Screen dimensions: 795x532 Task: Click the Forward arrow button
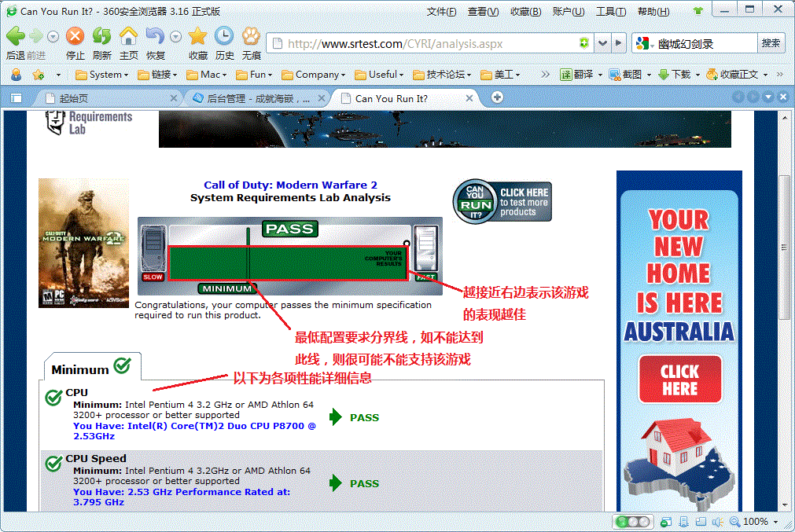[36, 36]
